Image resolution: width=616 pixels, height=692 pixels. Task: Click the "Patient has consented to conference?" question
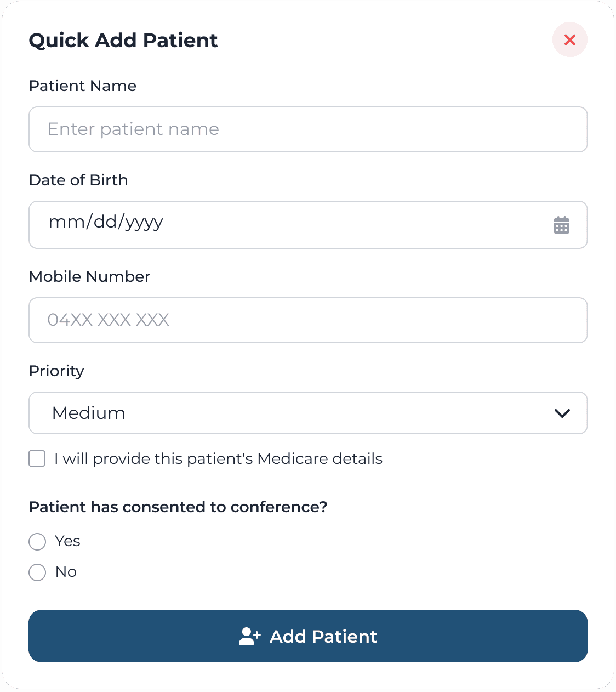click(x=178, y=507)
